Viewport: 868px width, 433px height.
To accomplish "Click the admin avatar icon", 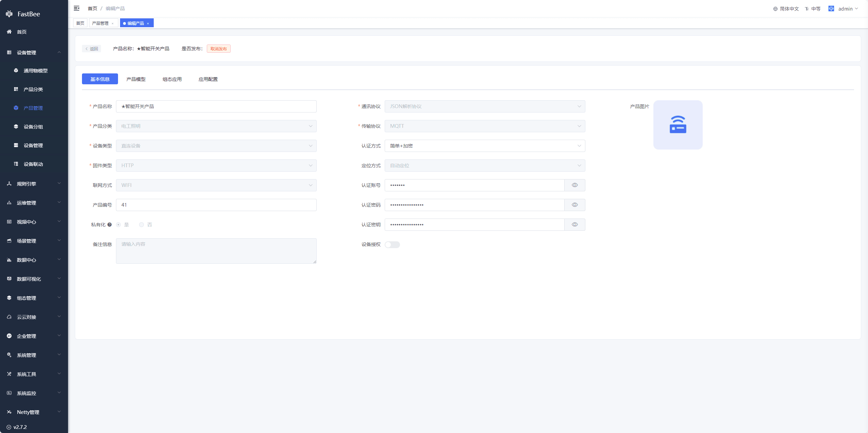I will pos(831,8).
